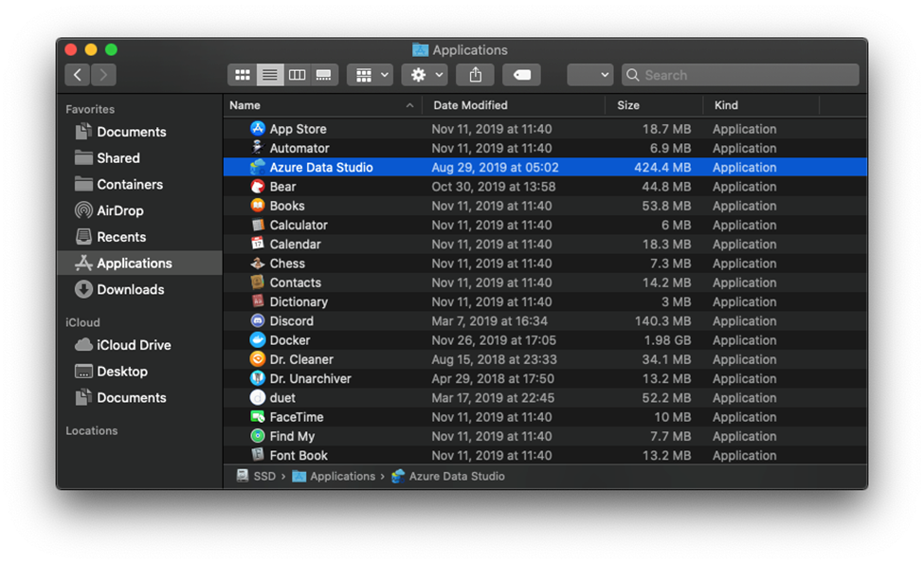
Task: Switch to icon view
Action: (x=243, y=75)
